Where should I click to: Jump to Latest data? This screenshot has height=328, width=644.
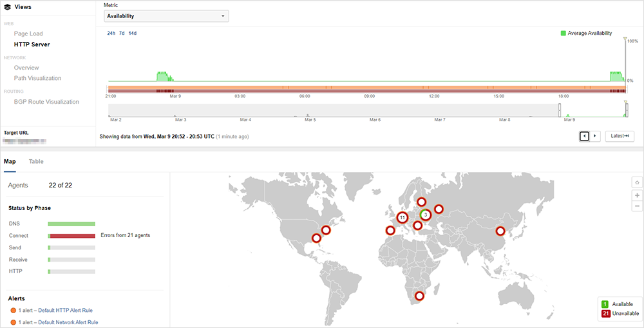(620, 136)
